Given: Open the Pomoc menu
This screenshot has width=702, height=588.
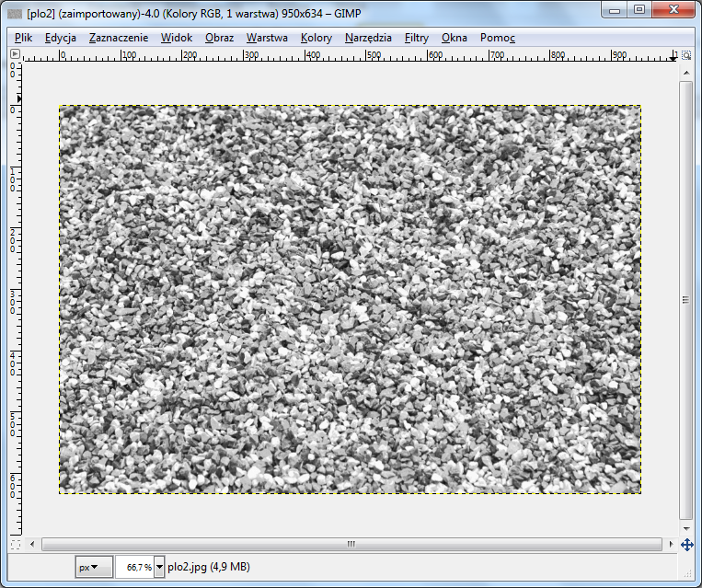Looking at the screenshot, I should click(498, 38).
